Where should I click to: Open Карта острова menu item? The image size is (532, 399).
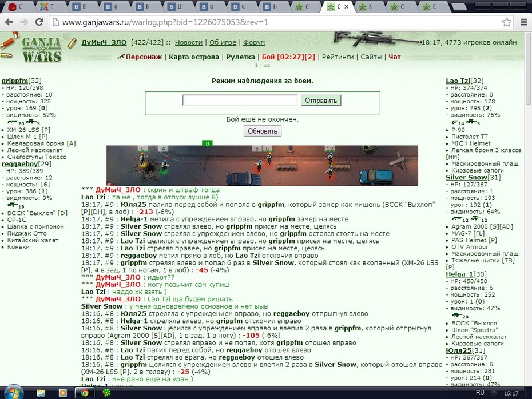(x=194, y=57)
